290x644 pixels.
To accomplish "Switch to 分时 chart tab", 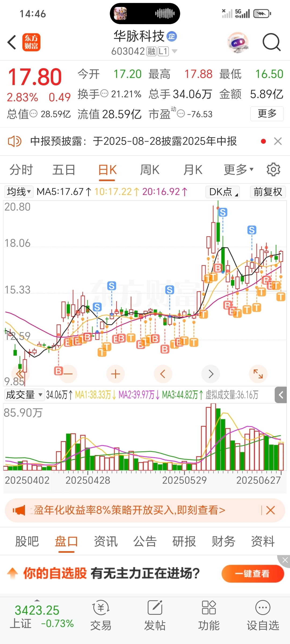I will (x=21, y=170).
